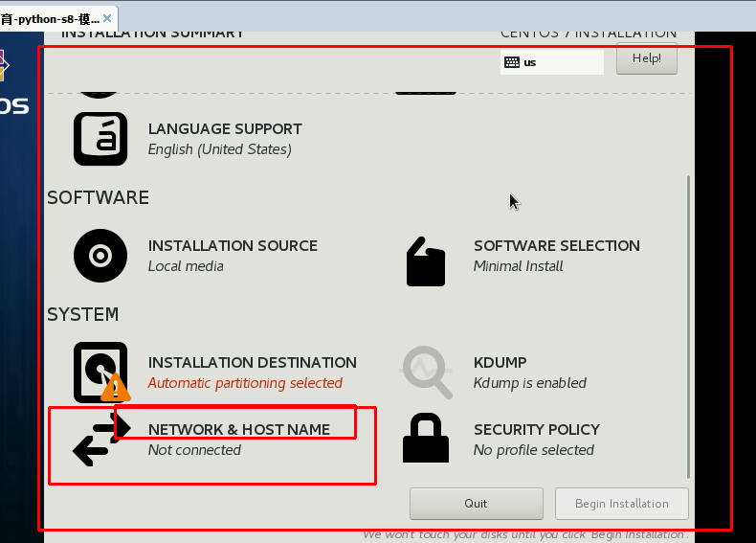The image size is (756, 543).
Task: Click 'Kdump is enabled' text
Action: pos(529,383)
